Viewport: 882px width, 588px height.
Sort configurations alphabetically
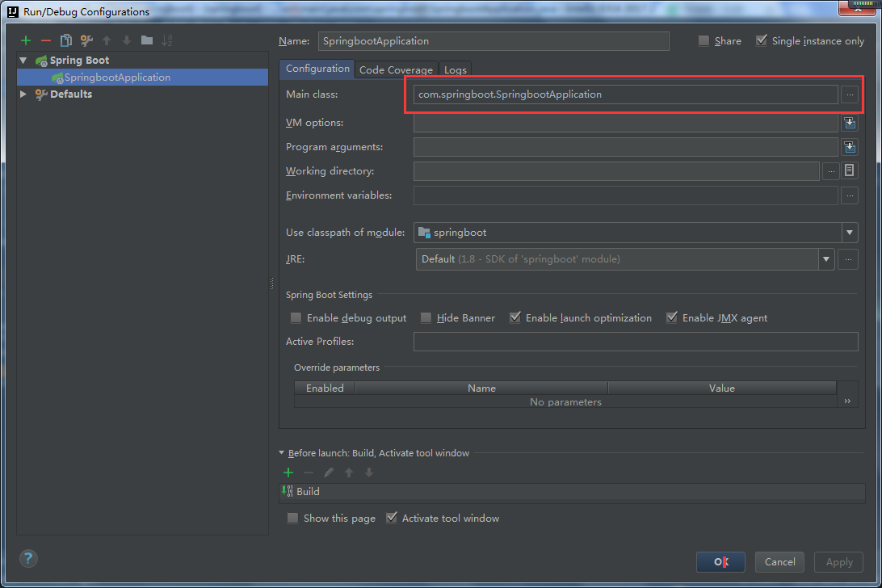pyautogui.click(x=167, y=40)
